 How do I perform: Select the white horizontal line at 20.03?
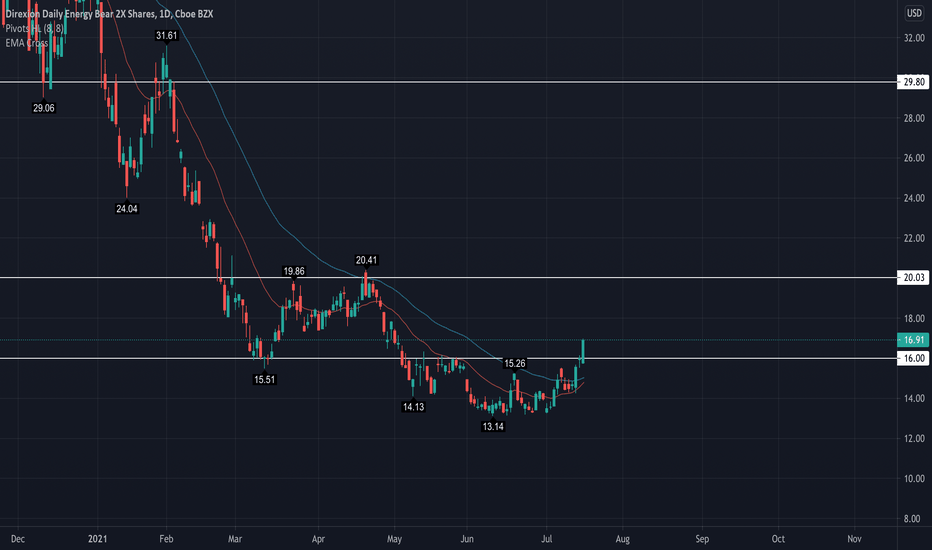(448, 278)
